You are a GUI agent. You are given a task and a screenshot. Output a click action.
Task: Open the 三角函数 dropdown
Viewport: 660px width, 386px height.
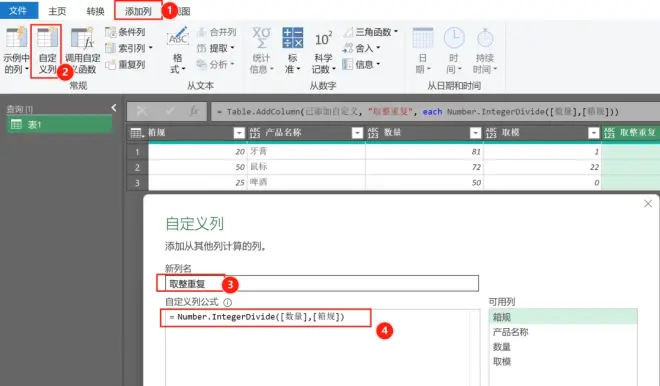[370, 32]
